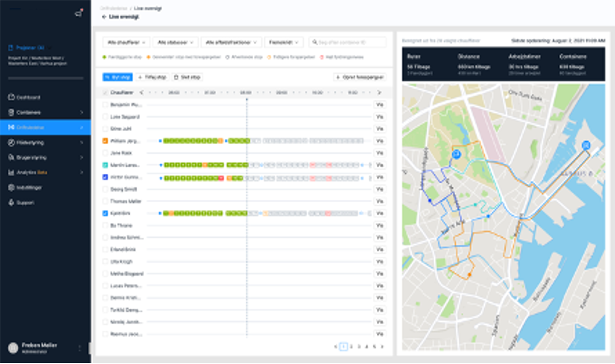Check the Lone Søgaard checkbox
Viewport: 615px width, 364px height.
(105, 117)
